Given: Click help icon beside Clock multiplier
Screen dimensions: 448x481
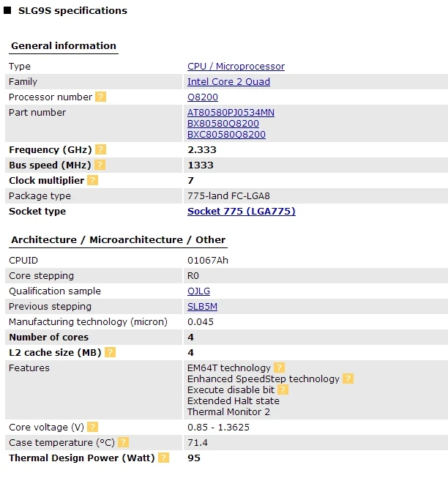Looking at the screenshot, I should tap(93, 180).
